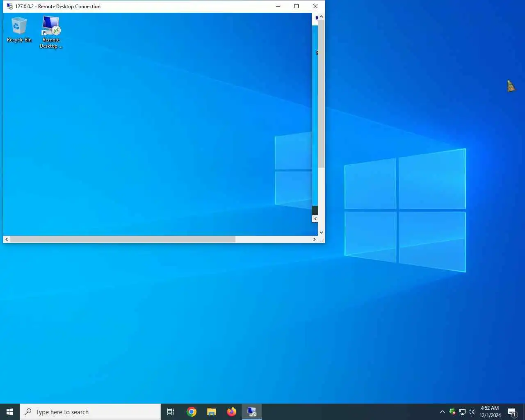Open the clock showing 4:52 AM

point(490,412)
